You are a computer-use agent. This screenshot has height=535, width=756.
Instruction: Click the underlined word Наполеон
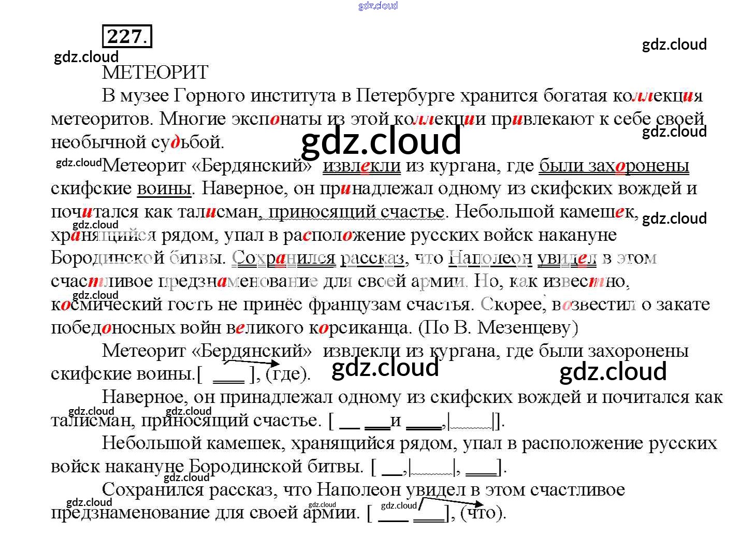coord(490,258)
